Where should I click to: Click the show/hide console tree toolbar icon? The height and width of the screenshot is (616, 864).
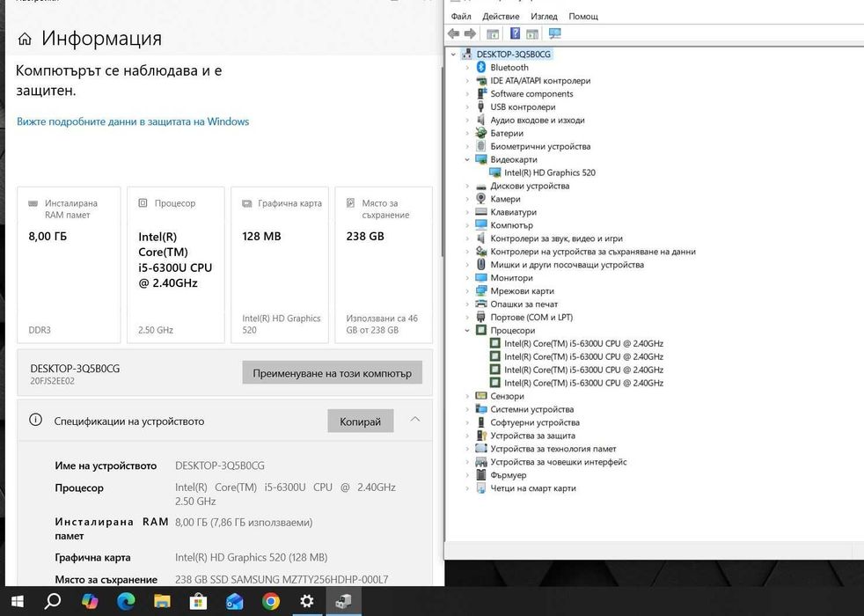click(x=493, y=33)
